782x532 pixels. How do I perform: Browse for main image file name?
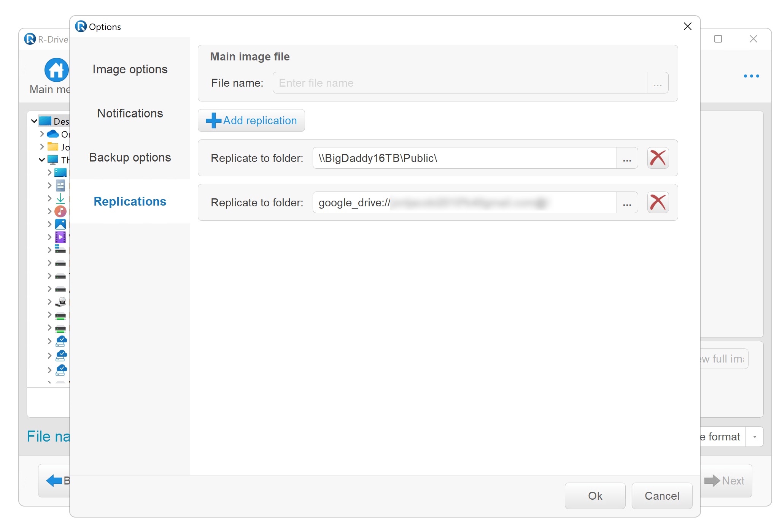point(658,83)
